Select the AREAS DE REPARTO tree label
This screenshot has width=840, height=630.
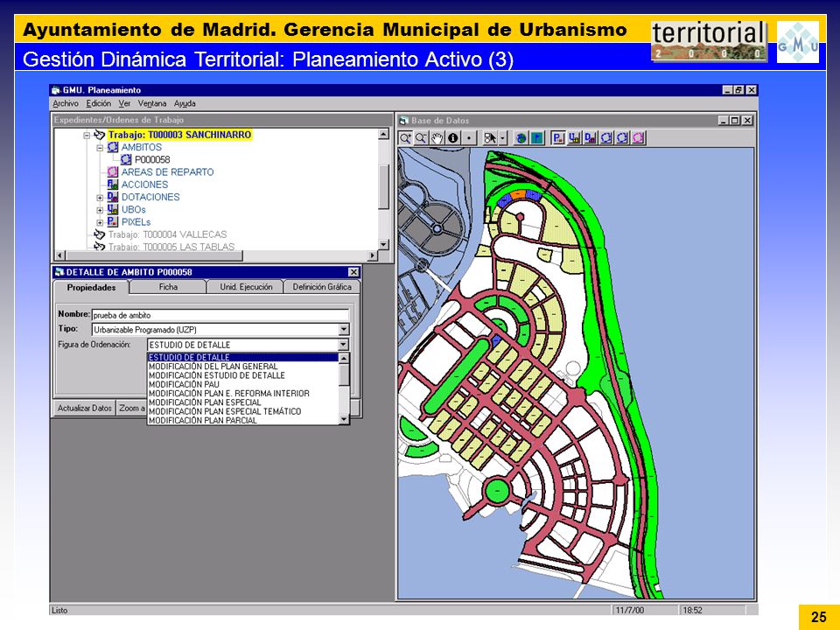[167, 172]
